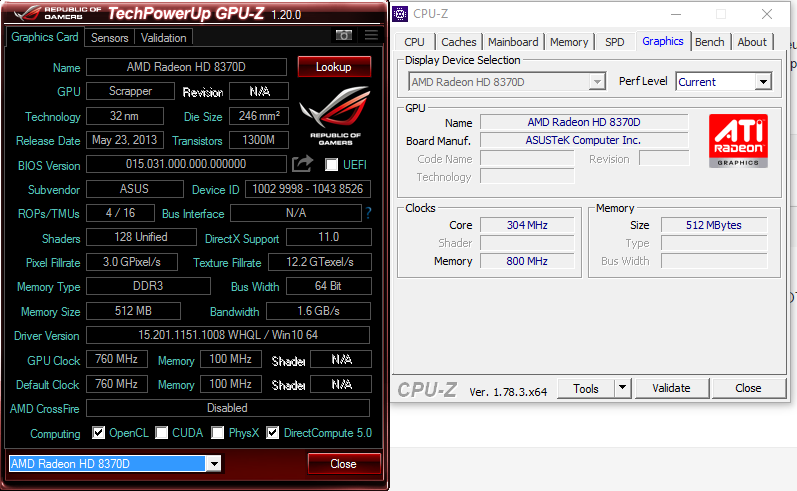This screenshot has height=491, width=797.
Task: Click the ATI Radeon Graphics logo
Action: [738, 141]
